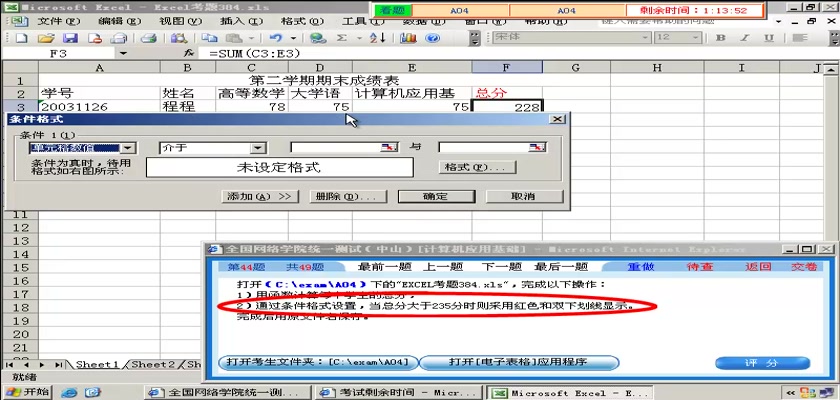
Task: Toggle Italic formatting
Action: (745, 38)
